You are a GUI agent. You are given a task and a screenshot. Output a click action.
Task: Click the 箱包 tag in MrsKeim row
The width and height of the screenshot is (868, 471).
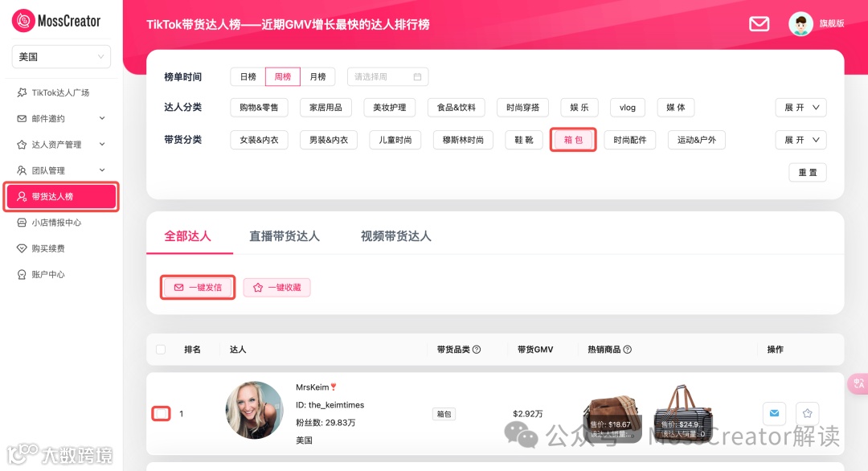(444, 414)
